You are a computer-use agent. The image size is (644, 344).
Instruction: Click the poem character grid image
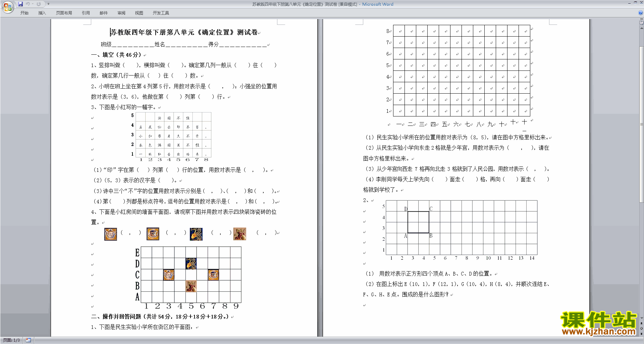pos(171,137)
